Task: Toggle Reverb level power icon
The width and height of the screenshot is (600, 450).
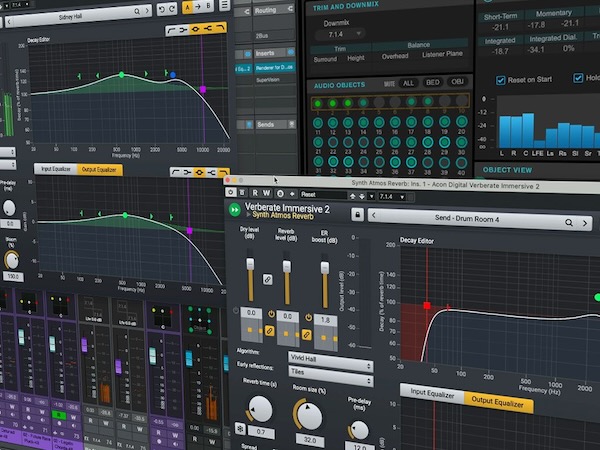Action: pos(271,314)
